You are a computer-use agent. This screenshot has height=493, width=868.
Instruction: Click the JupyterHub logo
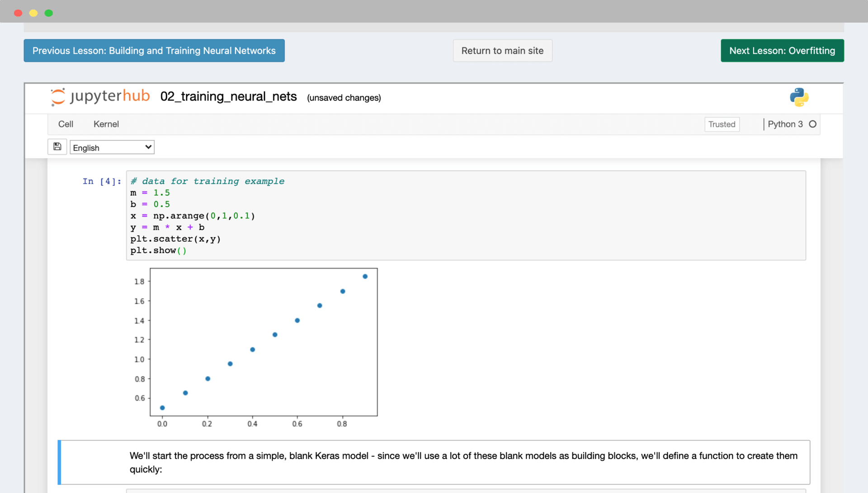[100, 97]
